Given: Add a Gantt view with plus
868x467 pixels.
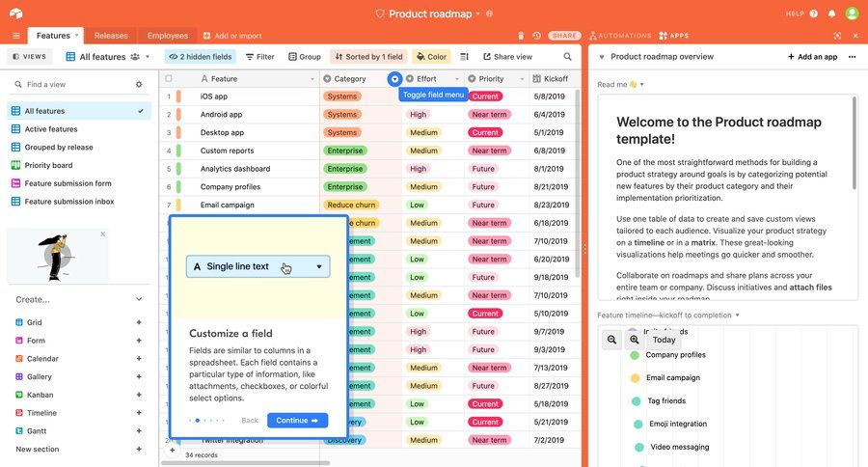Looking at the screenshot, I should point(139,431).
